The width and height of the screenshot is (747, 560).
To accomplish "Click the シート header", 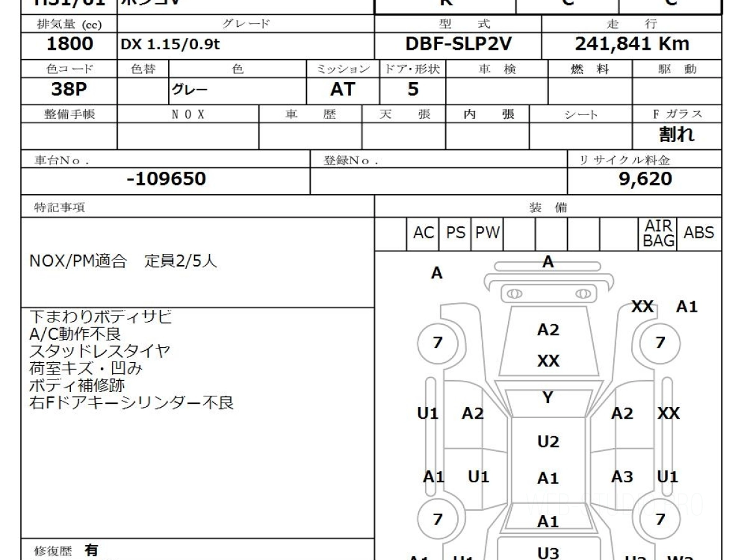I will (580, 114).
